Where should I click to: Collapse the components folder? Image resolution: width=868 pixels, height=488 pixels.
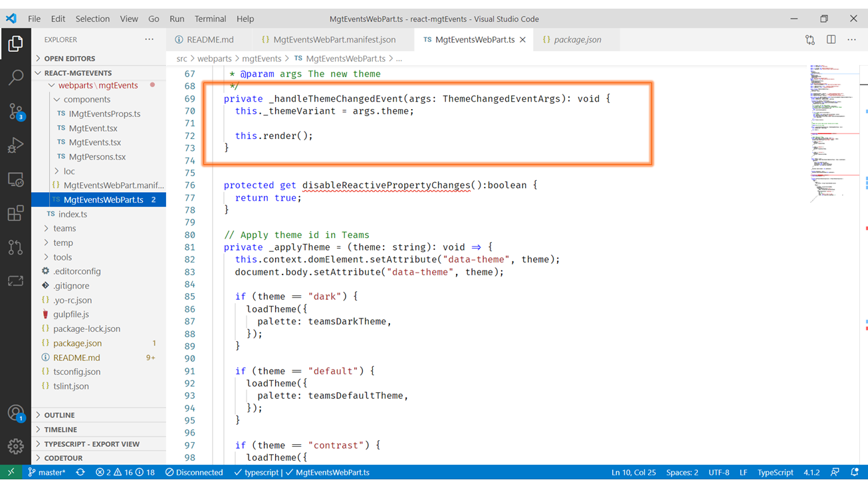click(x=86, y=100)
